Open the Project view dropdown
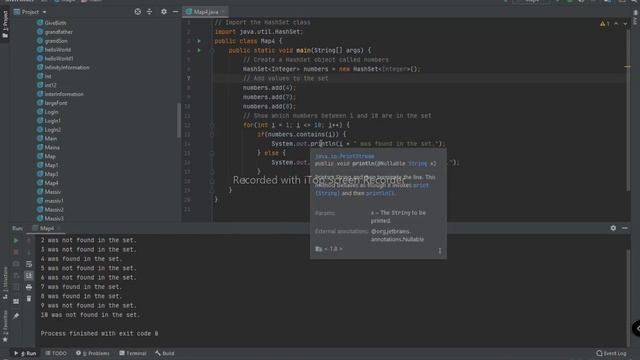The image size is (640, 360). [x=31, y=12]
